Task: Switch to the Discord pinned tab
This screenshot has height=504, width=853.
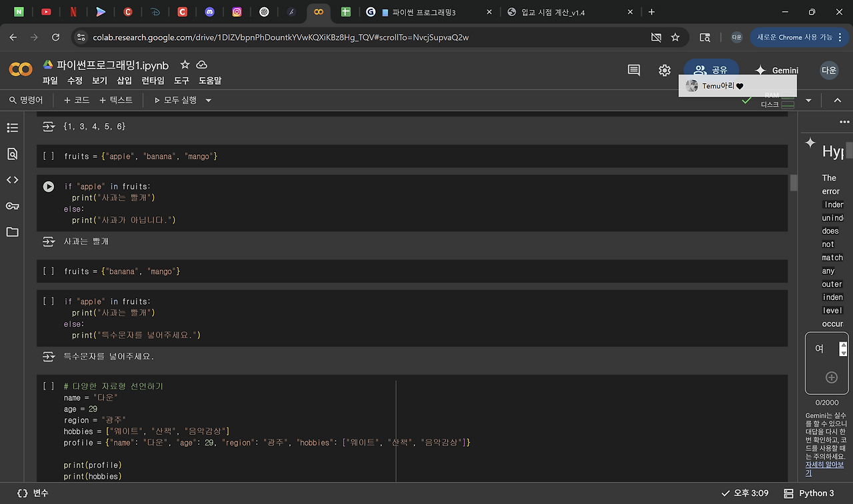Action: coord(210,12)
